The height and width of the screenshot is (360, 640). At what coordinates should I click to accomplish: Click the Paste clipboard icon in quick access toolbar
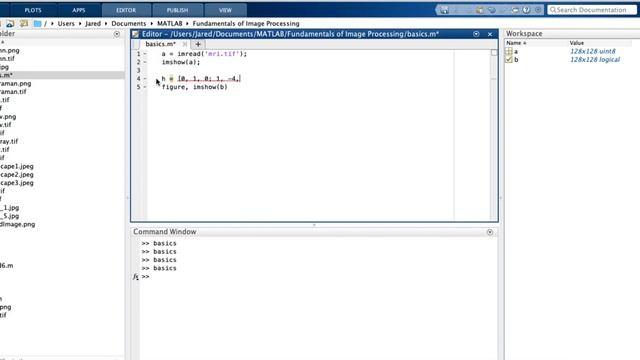click(x=479, y=10)
